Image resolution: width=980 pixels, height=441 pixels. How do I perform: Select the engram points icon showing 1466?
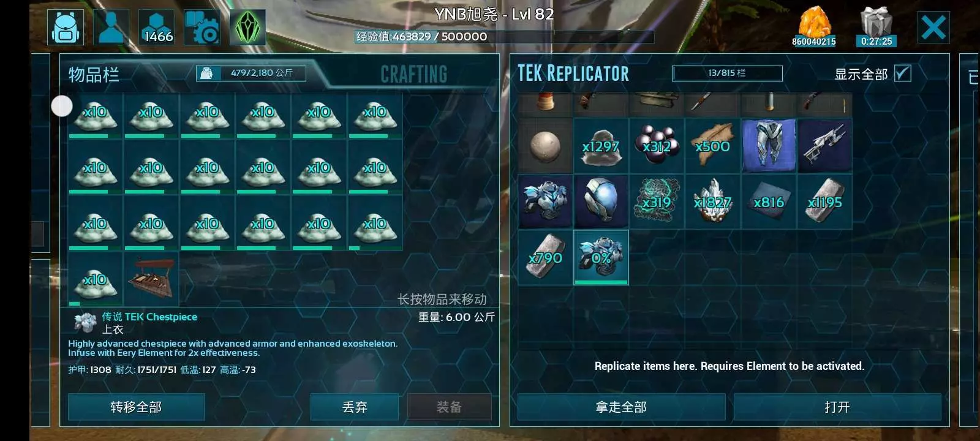157,28
